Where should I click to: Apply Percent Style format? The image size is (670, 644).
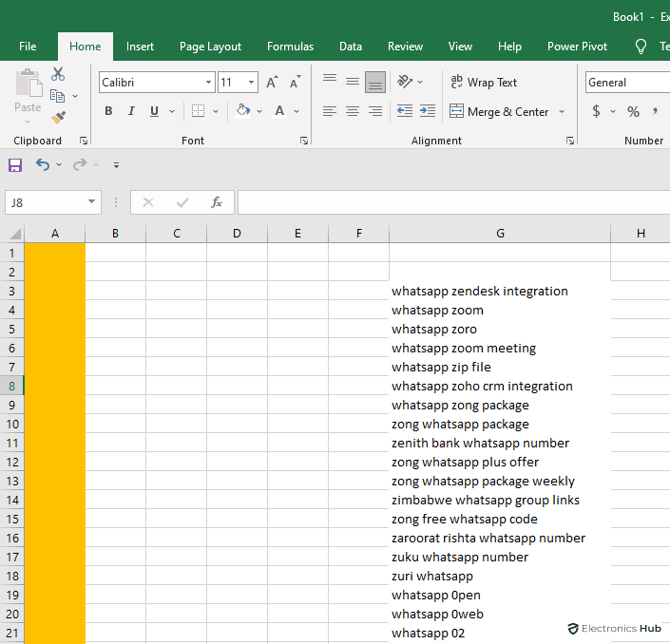[633, 111]
